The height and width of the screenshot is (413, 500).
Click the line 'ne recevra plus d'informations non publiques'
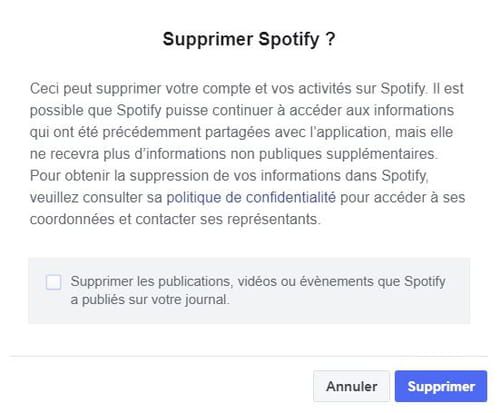point(233,154)
